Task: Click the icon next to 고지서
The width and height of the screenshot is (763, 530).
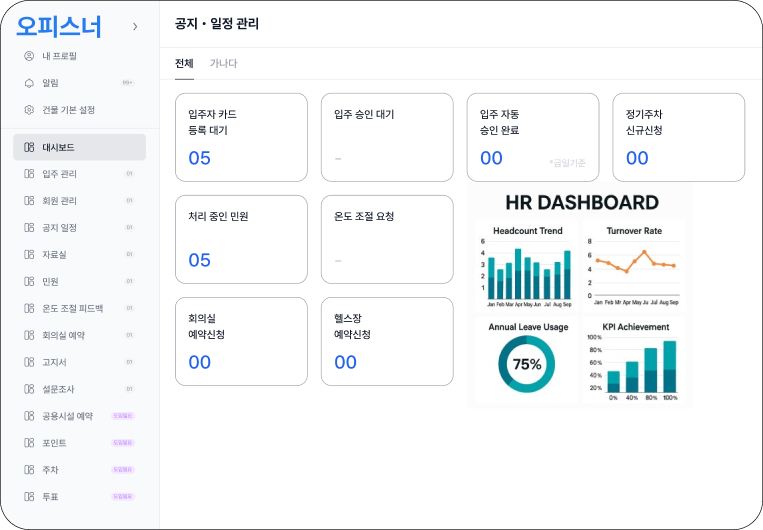Action: [29, 362]
